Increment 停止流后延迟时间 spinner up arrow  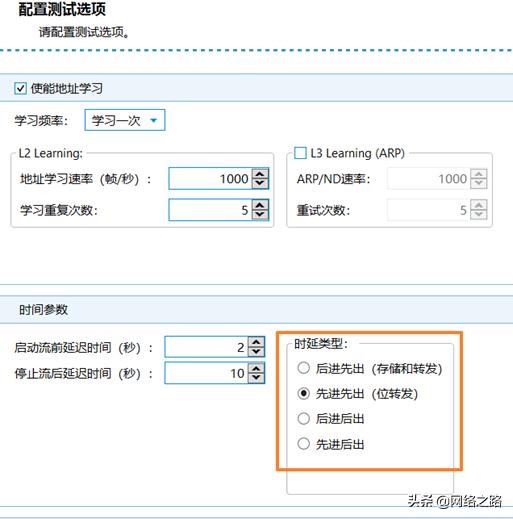tap(256, 368)
